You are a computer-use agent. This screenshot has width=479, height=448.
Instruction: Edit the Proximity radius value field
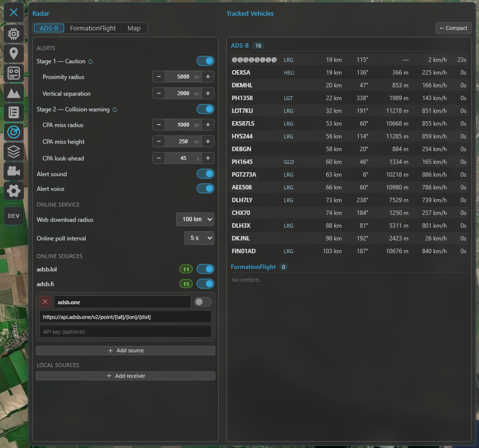click(x=183, y=77)
